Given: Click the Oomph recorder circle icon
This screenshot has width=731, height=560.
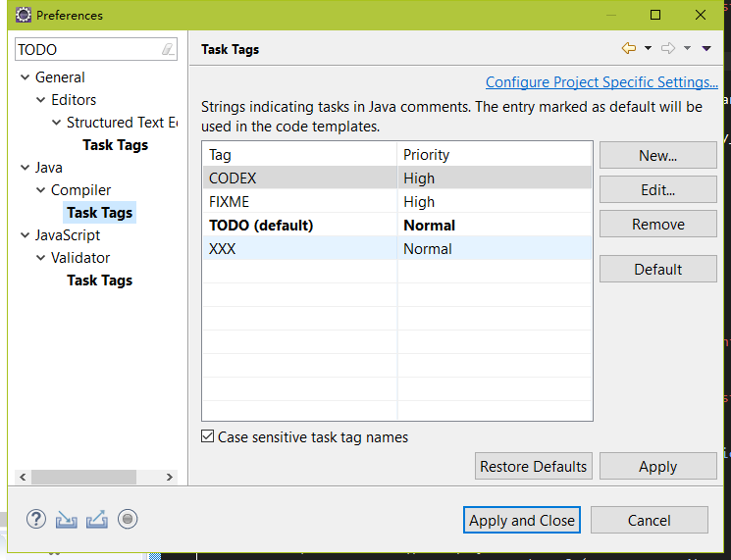Looking at the screenshot, I should tap(128, 519).
